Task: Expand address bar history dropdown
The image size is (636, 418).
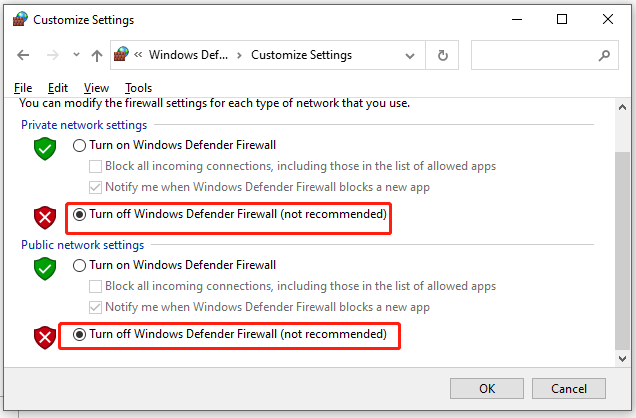Action: (x=410, y=56)
